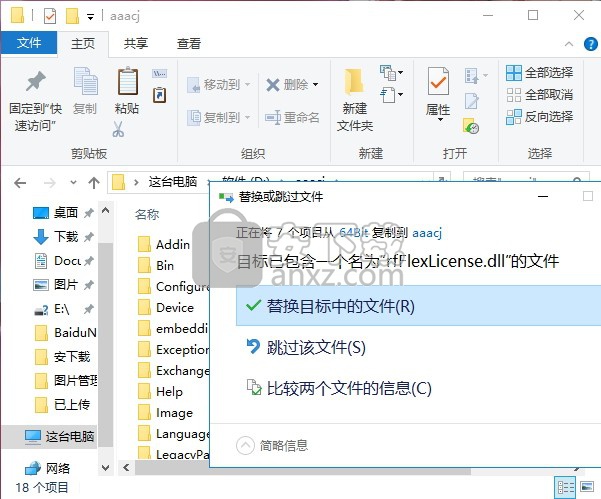Screen dimensions: 601x499
Task: Select Network in navigation pane
Action: [48, 468]
